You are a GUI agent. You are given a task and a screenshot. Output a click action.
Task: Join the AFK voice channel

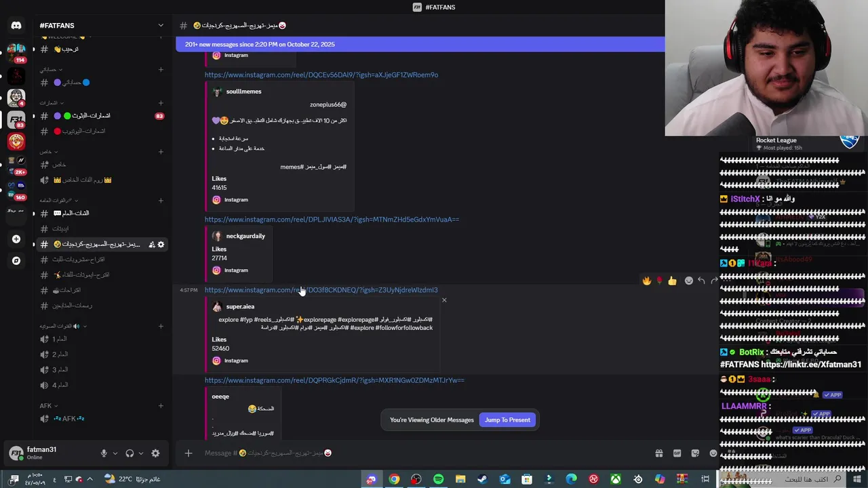pos(102,419)
